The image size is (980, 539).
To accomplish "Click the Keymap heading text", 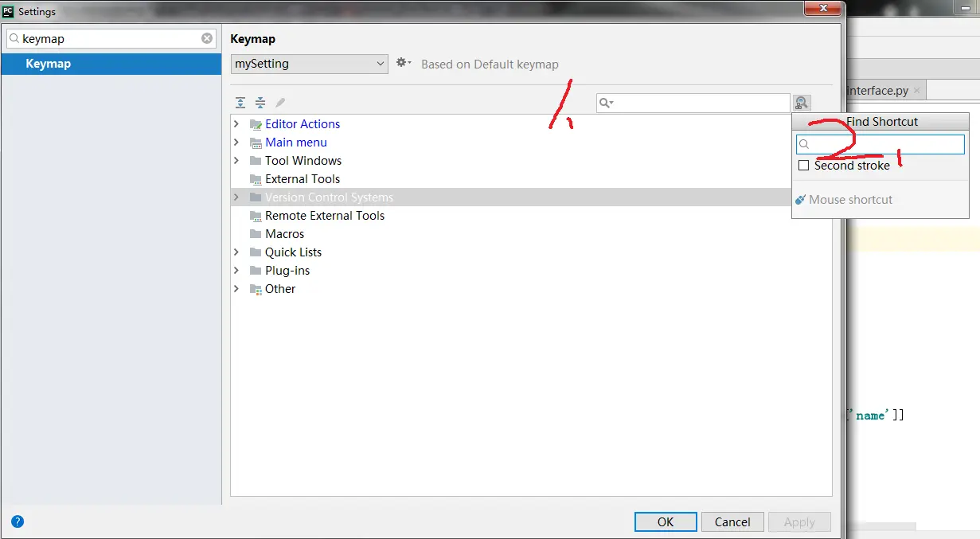I will 252,39.
